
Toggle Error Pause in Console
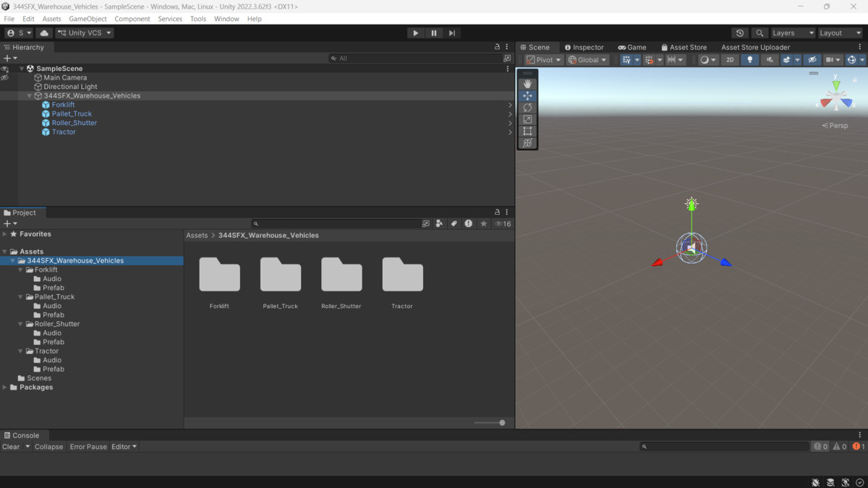(x=88, y=447)
